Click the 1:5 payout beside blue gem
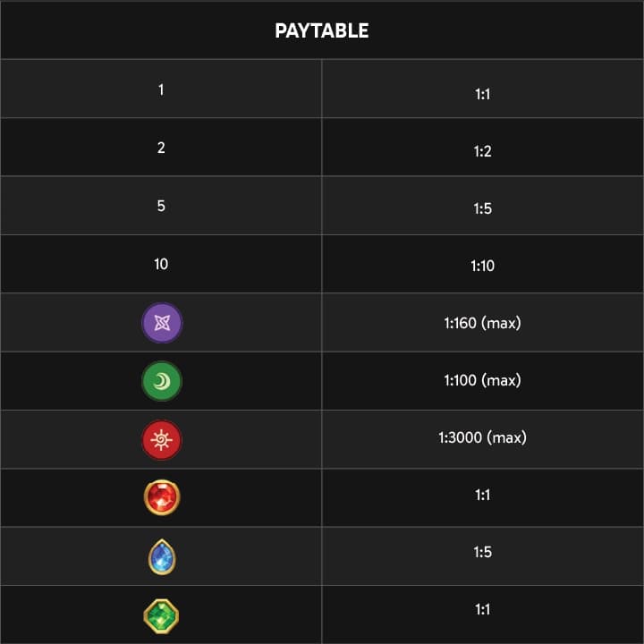This screenshot has height=644, width=644. 483,552
